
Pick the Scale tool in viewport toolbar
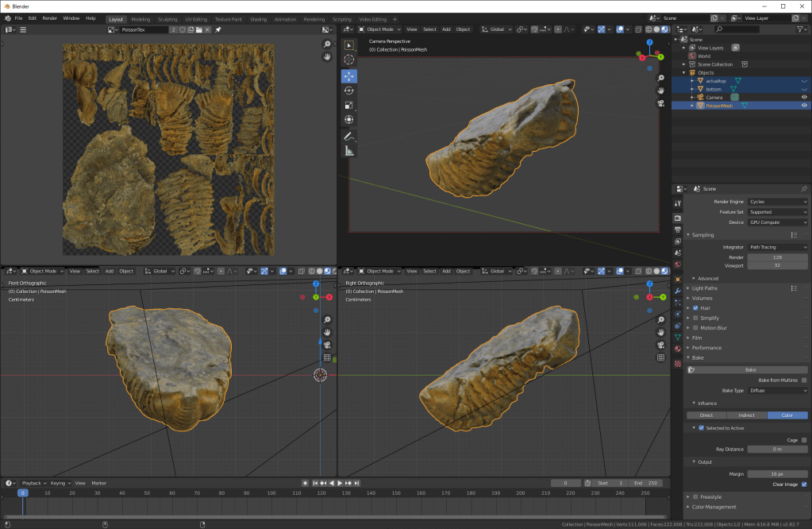pos(349,105)
